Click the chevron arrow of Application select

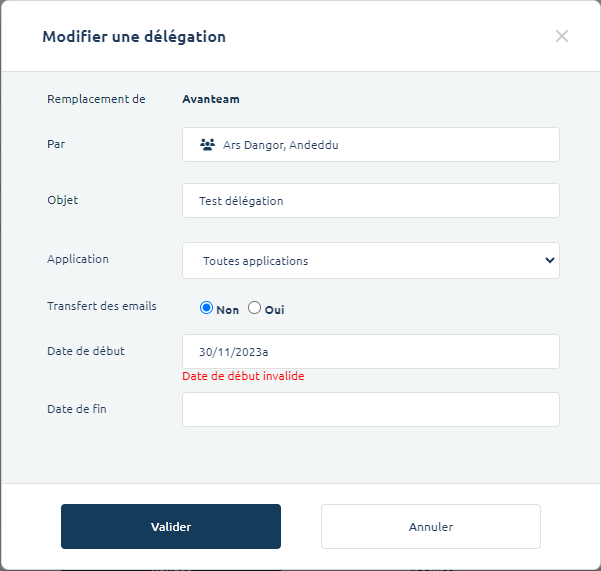coord(549,260)
